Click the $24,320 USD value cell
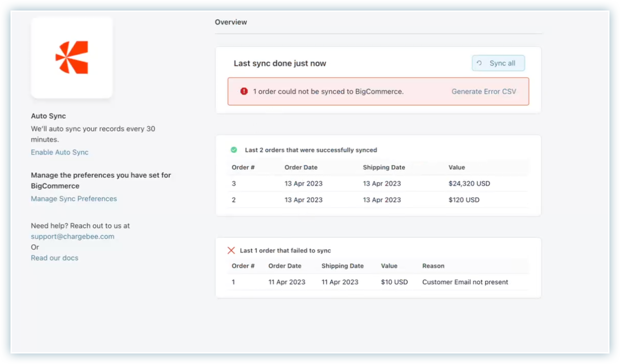 pos(469,184)
